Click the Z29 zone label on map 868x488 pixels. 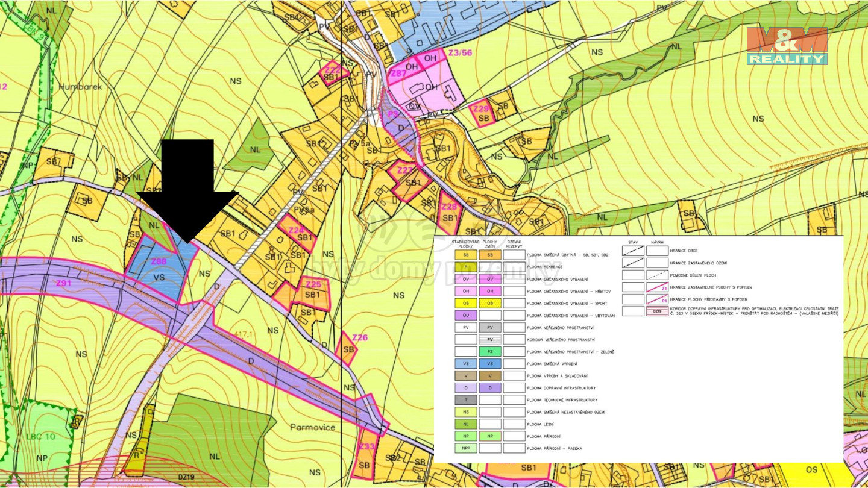point(480,108)
